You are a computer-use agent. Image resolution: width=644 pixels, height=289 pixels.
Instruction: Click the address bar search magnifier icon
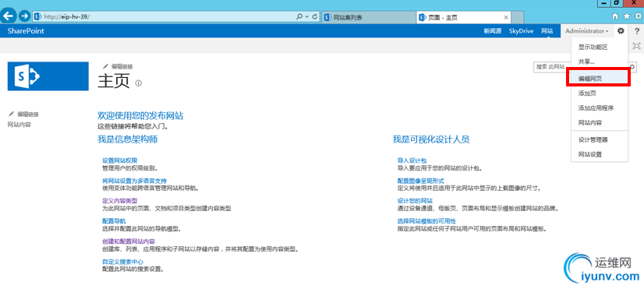299,17
